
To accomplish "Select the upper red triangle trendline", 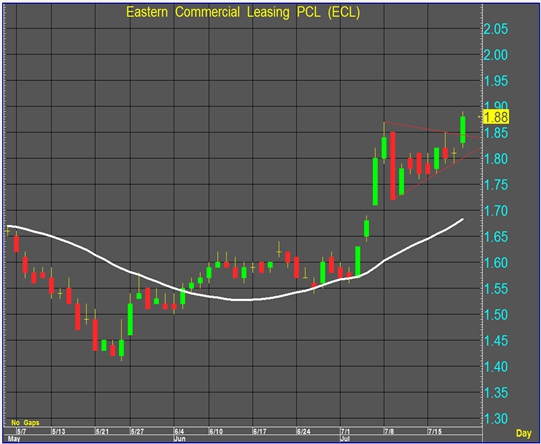I will pyautogui.click(x=432, y=130).
